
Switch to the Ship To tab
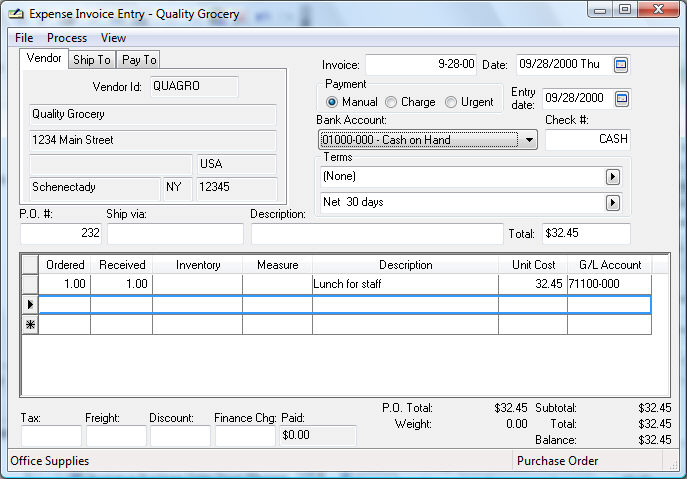(92, 60)
